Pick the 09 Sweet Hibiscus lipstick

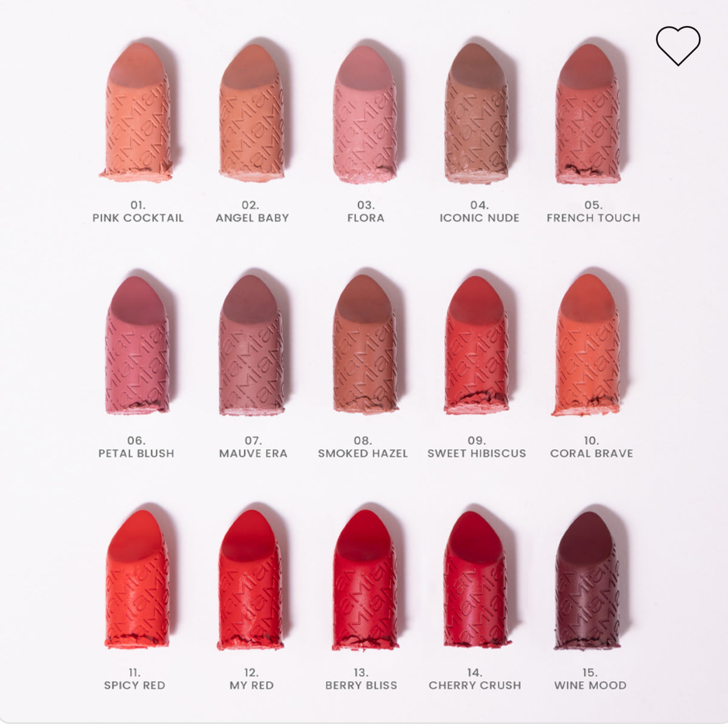point(476,345)
